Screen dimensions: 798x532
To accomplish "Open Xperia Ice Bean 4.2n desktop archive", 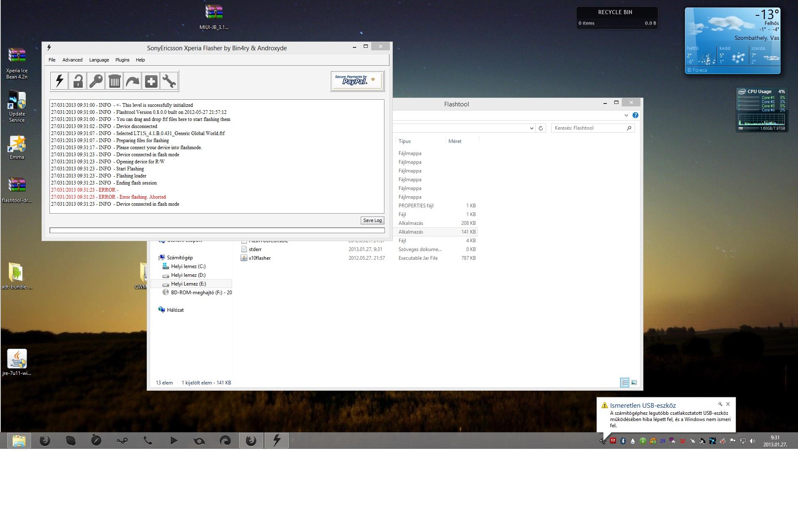I will [17, 63].
